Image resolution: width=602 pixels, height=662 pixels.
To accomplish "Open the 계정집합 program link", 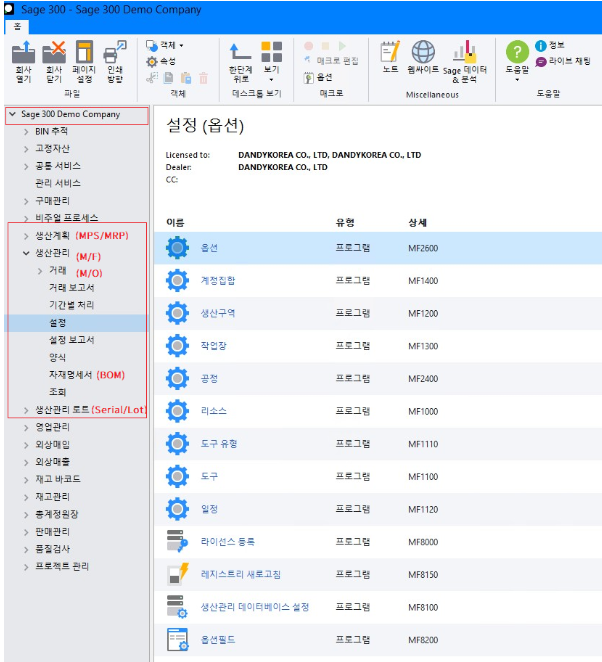I will click(218, 280).
